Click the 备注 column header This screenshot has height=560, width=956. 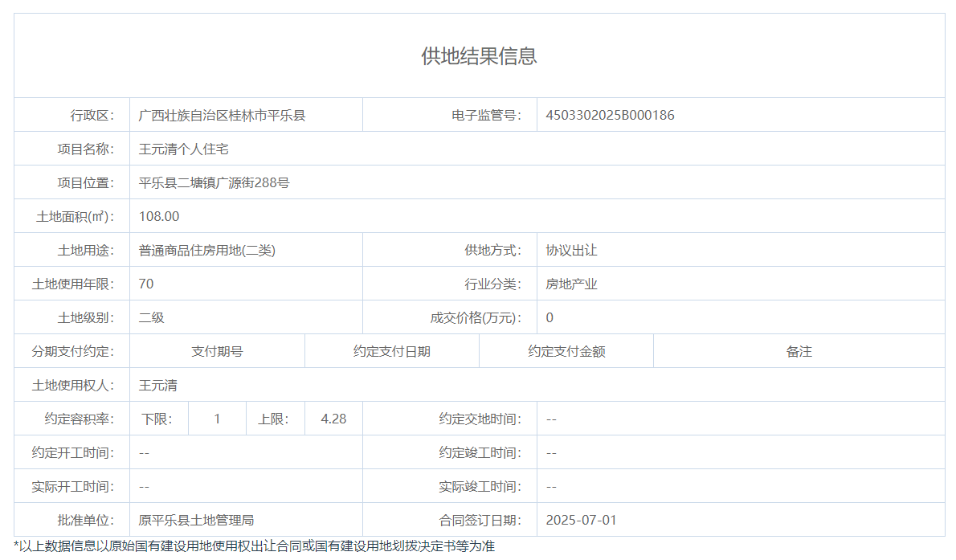pyautogui.click(x=799, y=351)
